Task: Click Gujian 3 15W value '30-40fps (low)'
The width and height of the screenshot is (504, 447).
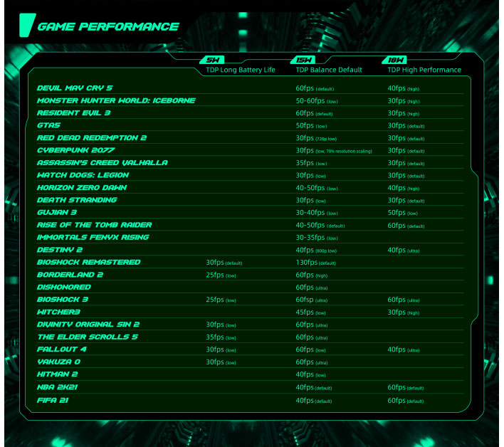Action: tap(317, 213)
